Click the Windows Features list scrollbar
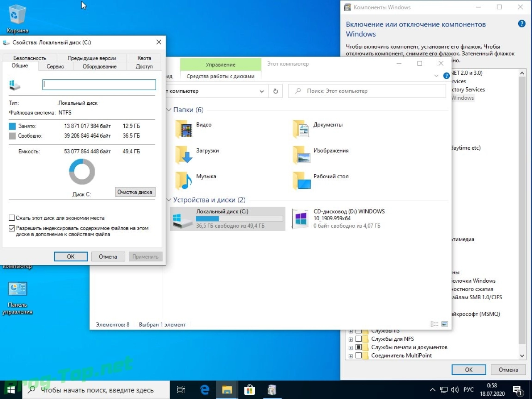This screenshot has height=399, width=532. point(522,214)
